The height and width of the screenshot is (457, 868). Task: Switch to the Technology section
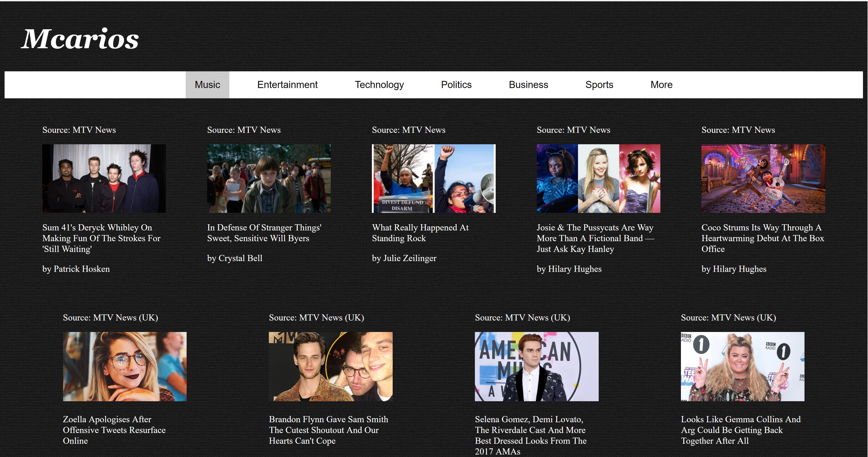click(x=379, y=85)
